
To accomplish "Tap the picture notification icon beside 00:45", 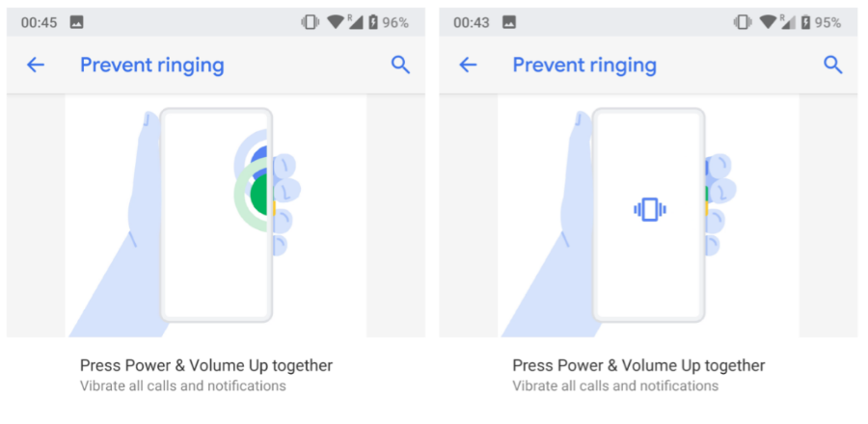I will (x=76, y=22).
